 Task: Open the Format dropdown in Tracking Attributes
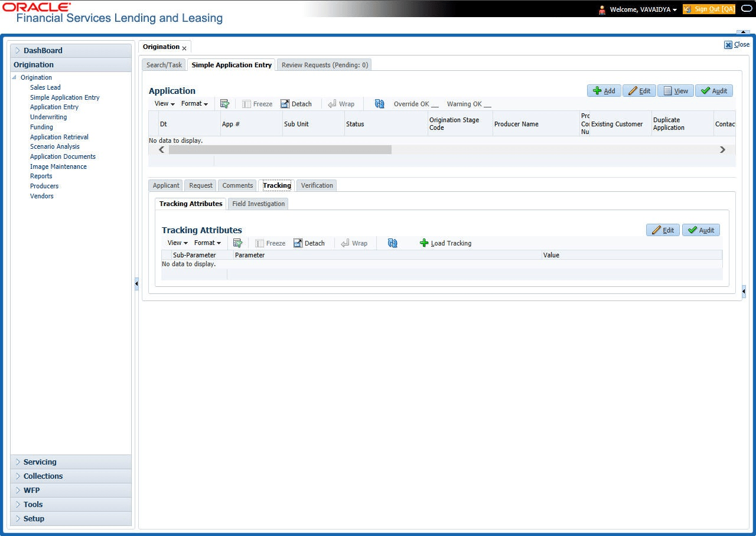pos(207,243)
